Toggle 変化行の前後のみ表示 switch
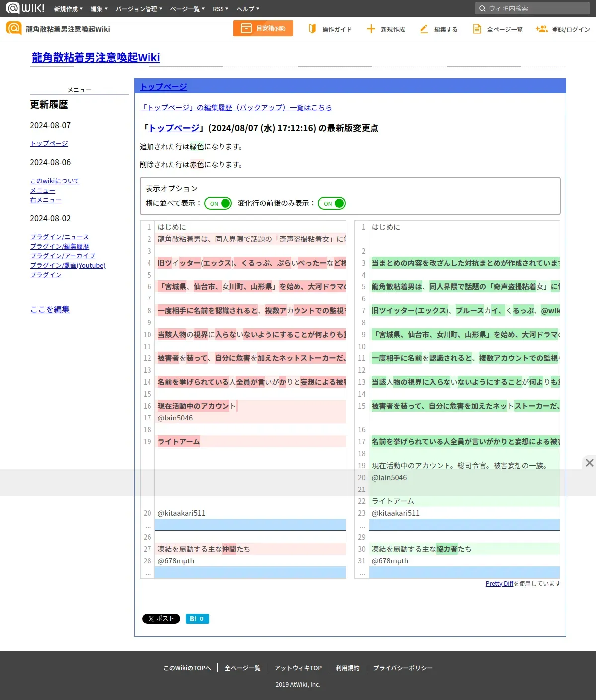 click(x=332, y=203)
